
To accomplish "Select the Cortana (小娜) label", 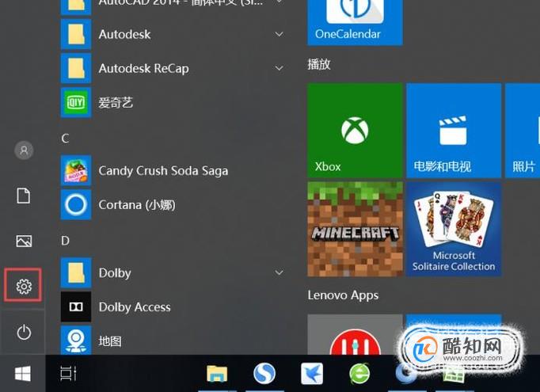I will (x=137, y=205).
